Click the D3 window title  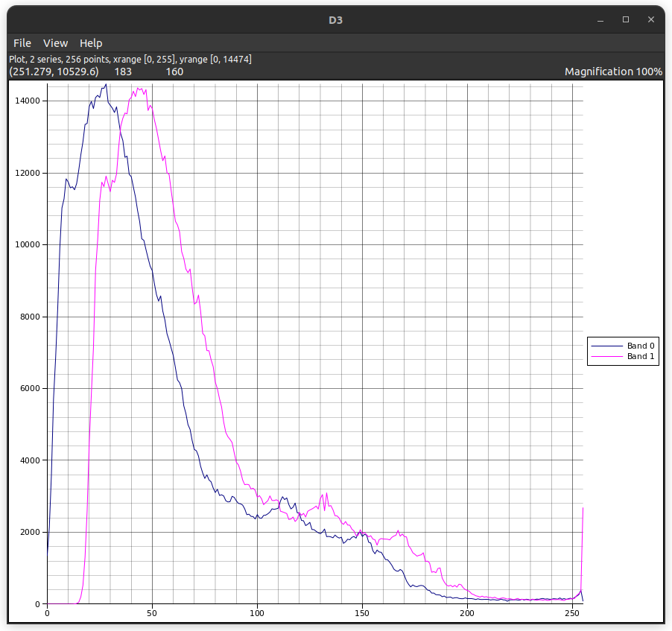(335, 20)
